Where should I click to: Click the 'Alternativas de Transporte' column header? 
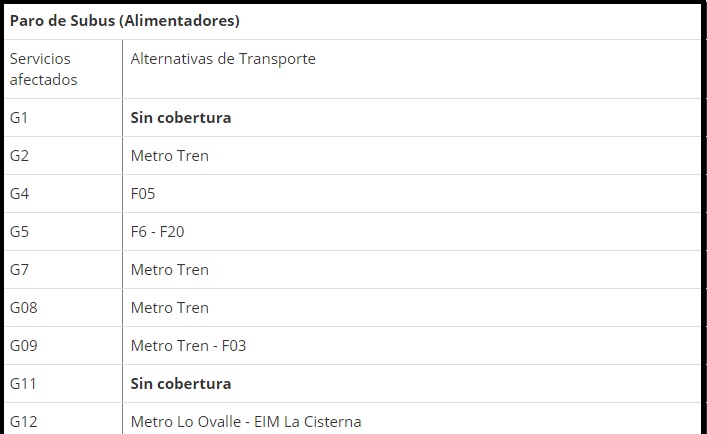point(223,59)
